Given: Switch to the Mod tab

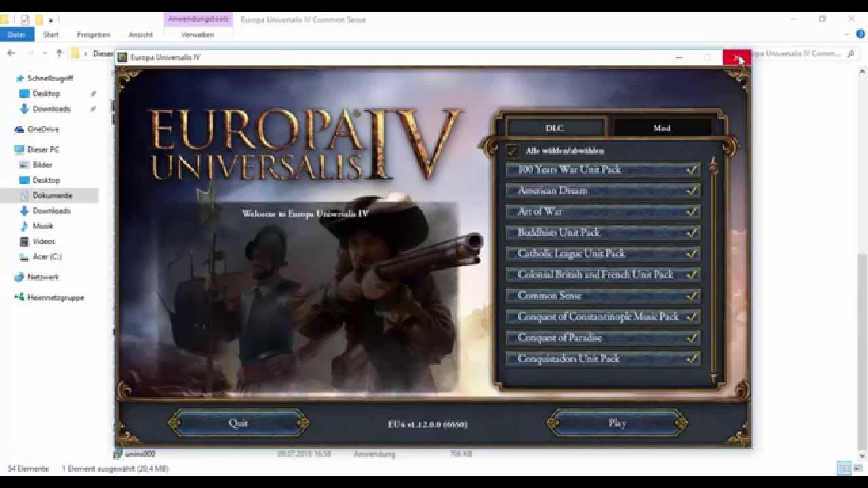Looking at the screenshot, I should 662,128.
